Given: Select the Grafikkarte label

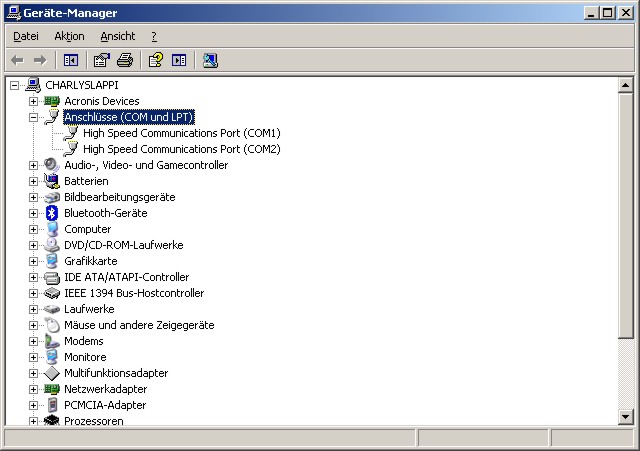Looking at the screenshot, I should coord(91,261).
